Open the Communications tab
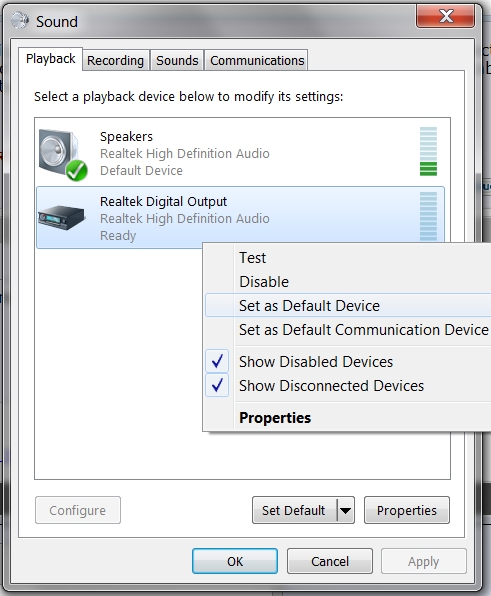The height and width of the screenshot is (596, 491). point(257,60)
